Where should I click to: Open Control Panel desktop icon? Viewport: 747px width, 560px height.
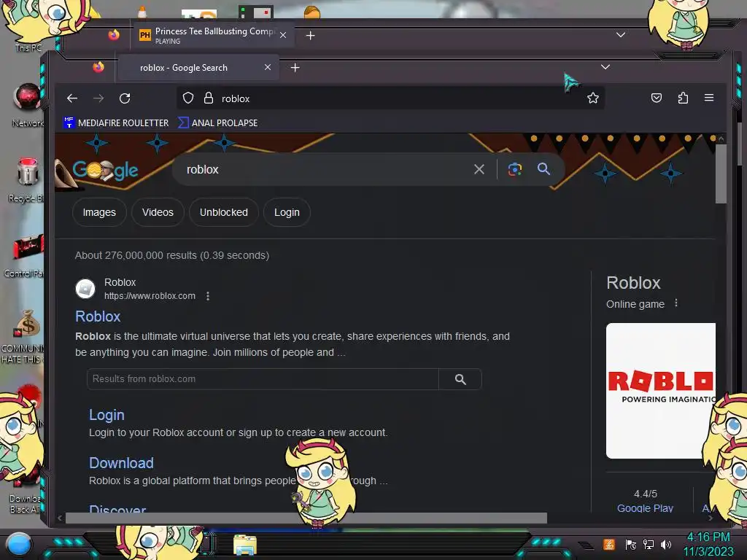pyautogui.click(x=26, y=255)
